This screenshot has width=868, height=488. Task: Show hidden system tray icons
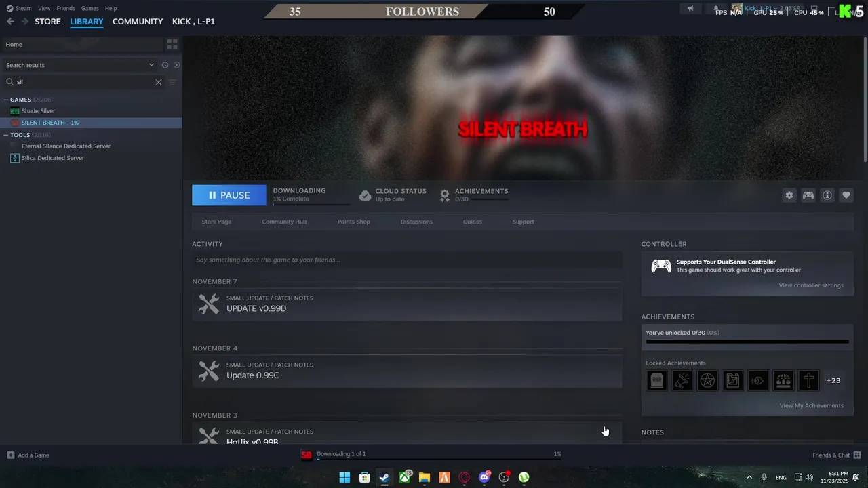[749, 477]
